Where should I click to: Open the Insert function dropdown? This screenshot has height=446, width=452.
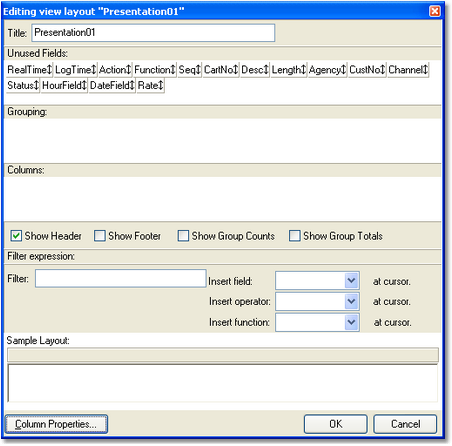(317, 322)
